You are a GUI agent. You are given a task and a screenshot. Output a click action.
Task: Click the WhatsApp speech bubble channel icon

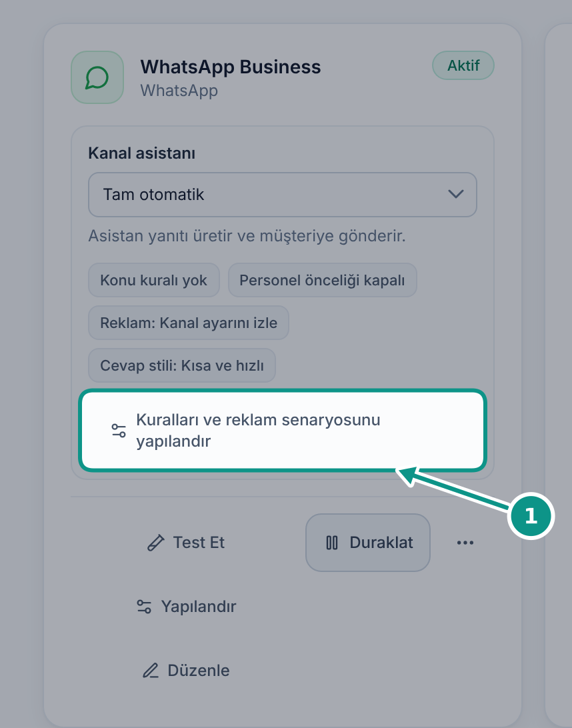[97, 77]
